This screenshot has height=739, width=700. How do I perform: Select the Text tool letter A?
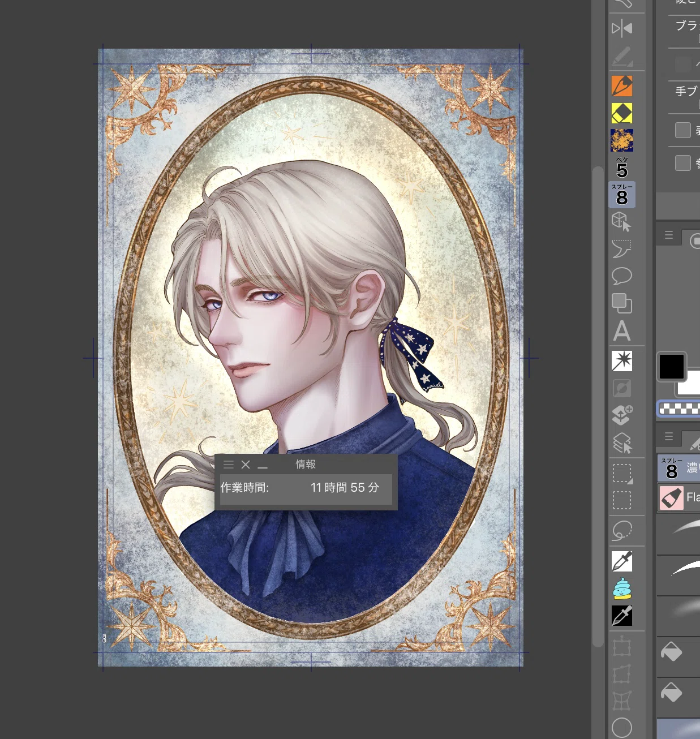[x=622, y=331]
